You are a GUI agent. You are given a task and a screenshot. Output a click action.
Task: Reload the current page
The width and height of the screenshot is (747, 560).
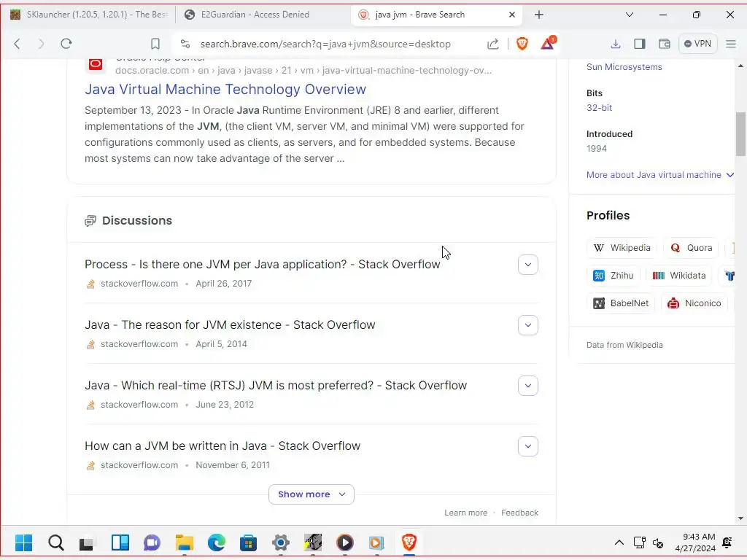coord(66,44)
